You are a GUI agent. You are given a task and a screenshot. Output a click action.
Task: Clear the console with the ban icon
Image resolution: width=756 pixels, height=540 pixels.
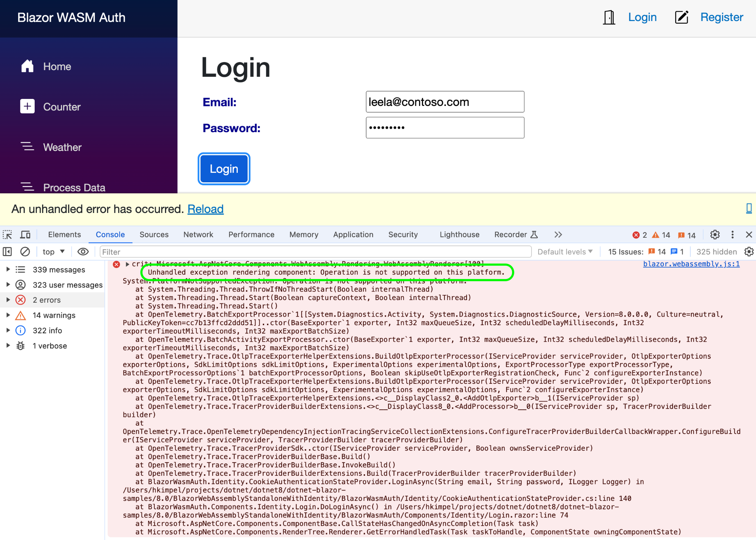point(25,252)
